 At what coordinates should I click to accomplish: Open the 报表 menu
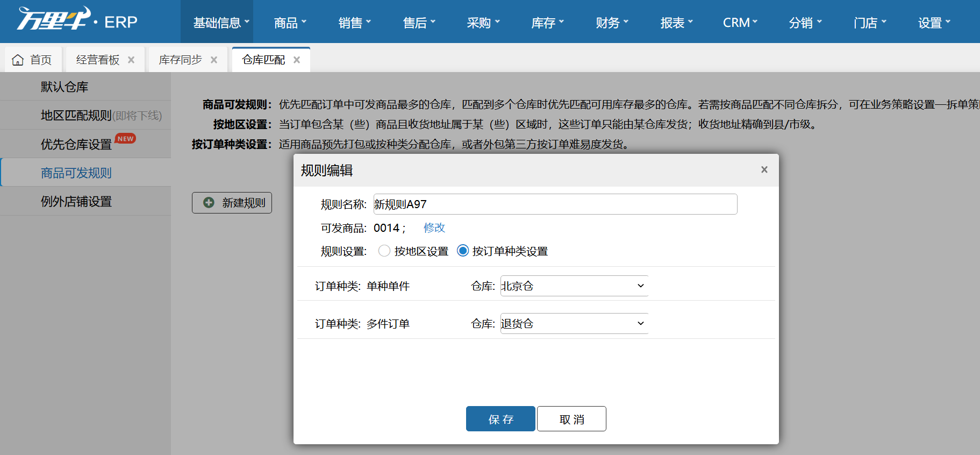(x=677, y=23)
